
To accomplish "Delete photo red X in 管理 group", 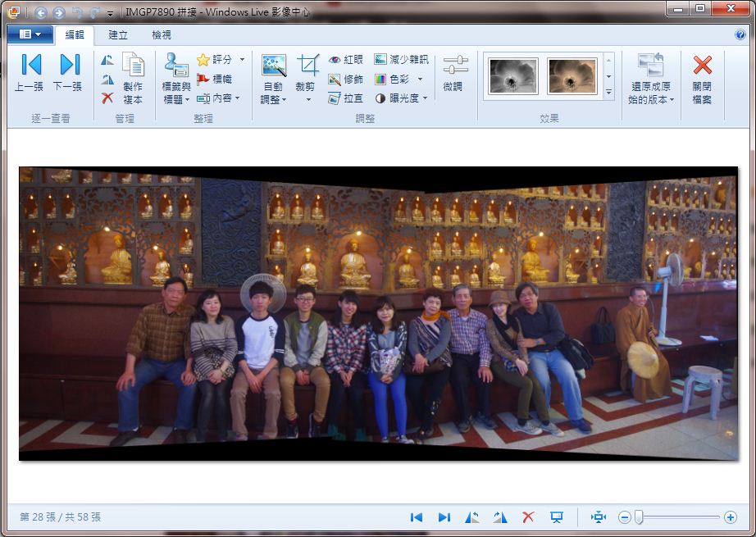I will click(x=107, y=98).
